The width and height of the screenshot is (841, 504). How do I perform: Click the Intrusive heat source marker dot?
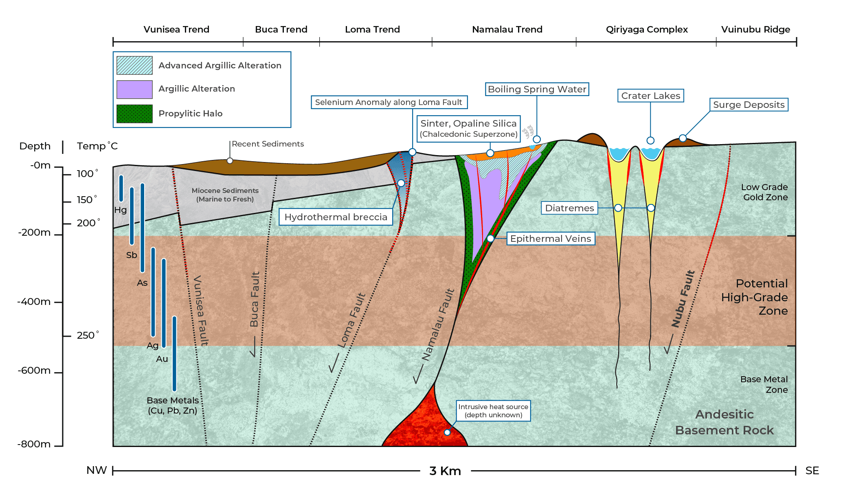point(447,432)
